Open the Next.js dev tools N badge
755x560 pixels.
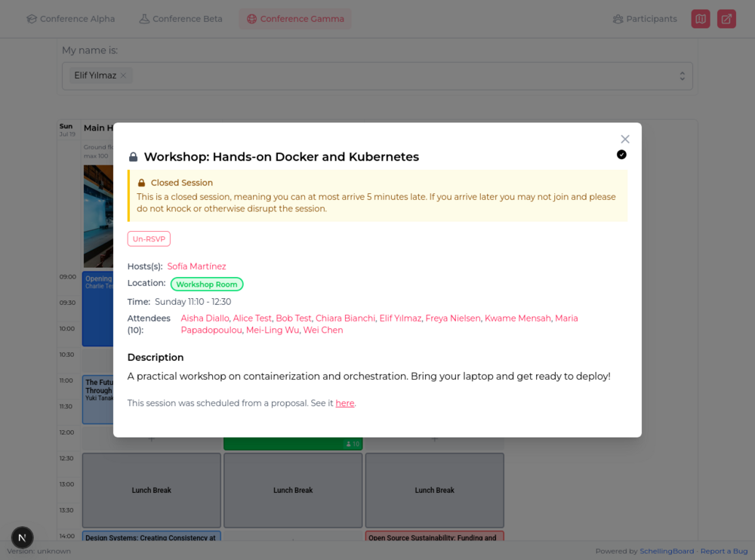tap(22, 537)
